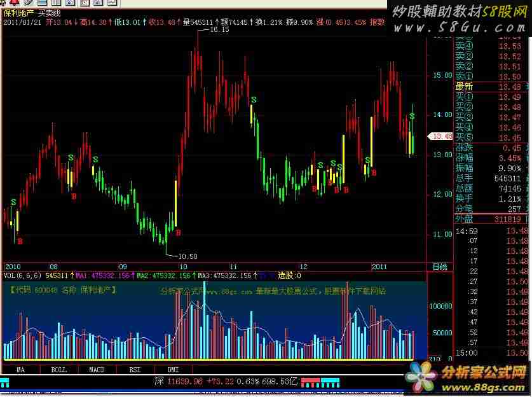The height and width of the screenshot is (397, 532).
Task: Switch to the BOLL indicator tab
Action: (x=59, y=370)
